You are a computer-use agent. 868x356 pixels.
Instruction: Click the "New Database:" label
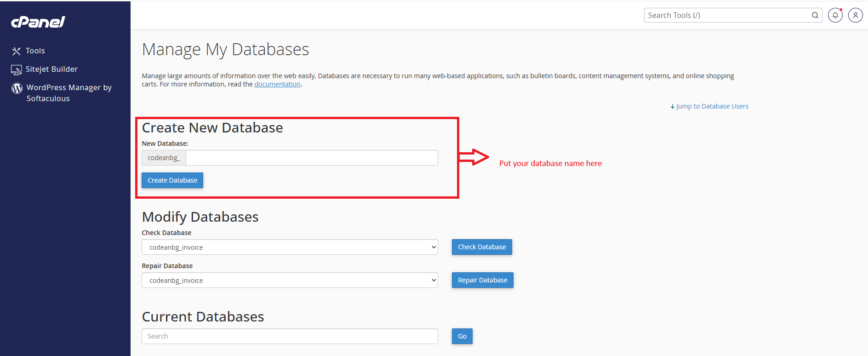tap(165, 144)
